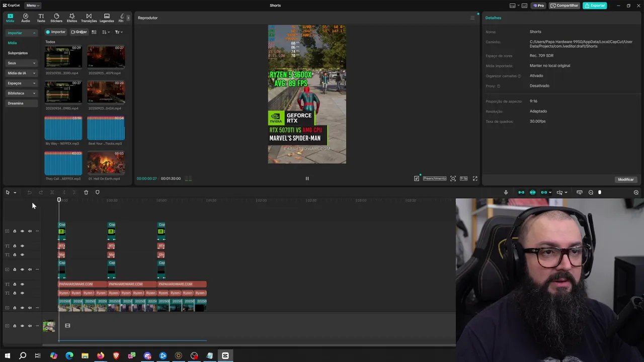The width and height of the screenshot is (644, 362).
Task: Open the Legendas tab
Action: tap(107, 18)
